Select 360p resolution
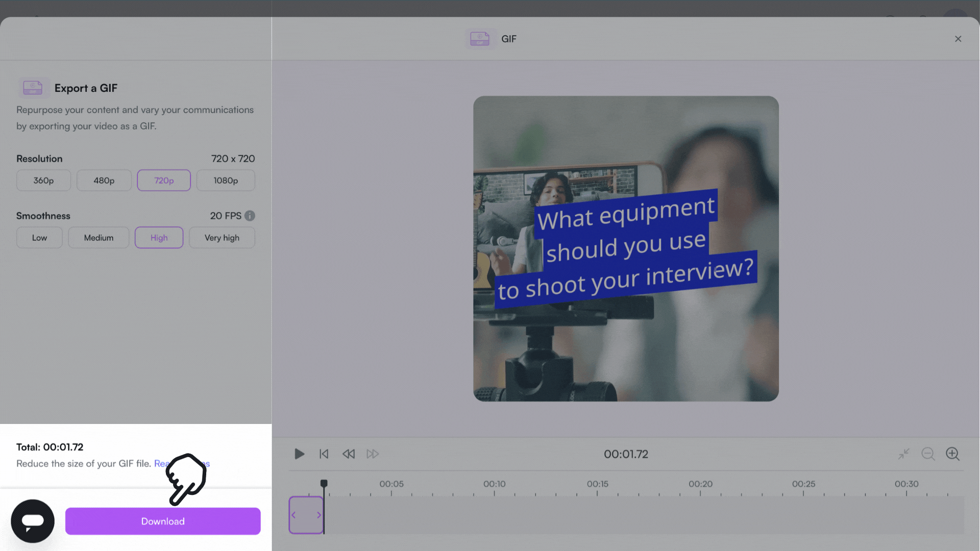 (43, 181)
